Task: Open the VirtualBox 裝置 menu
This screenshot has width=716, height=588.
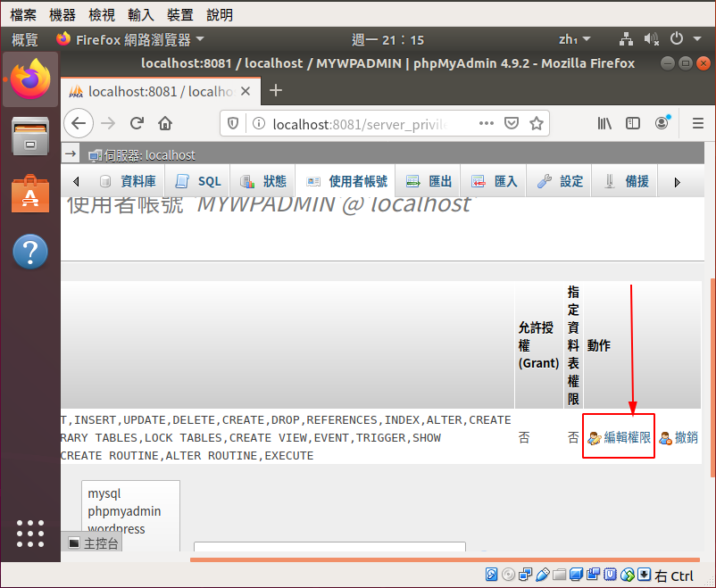Action: (180, 14)
